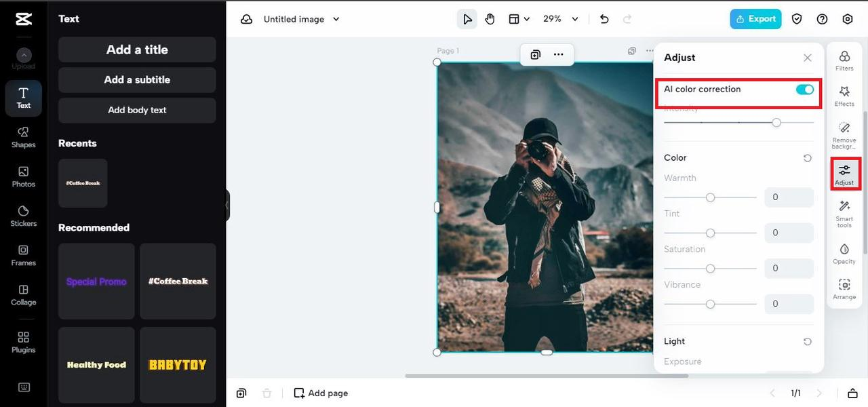
Task: Open the settings icon in top bar
Action: [847, 19]
